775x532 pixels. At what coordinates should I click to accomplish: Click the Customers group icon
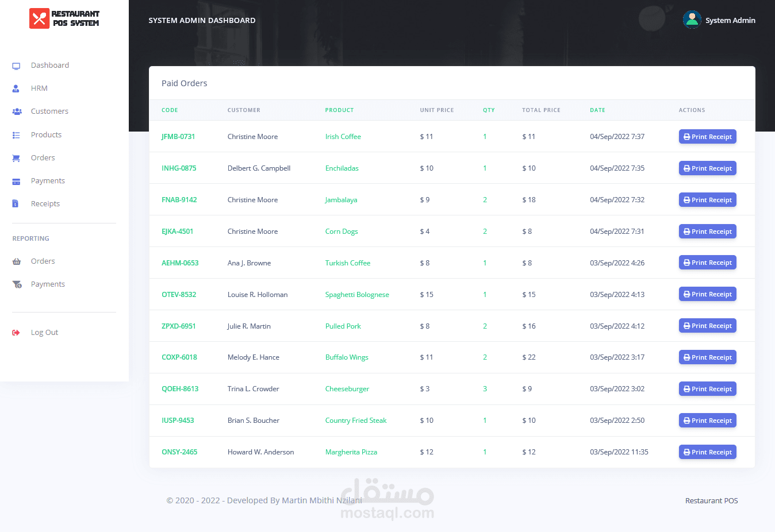[17, 111]
